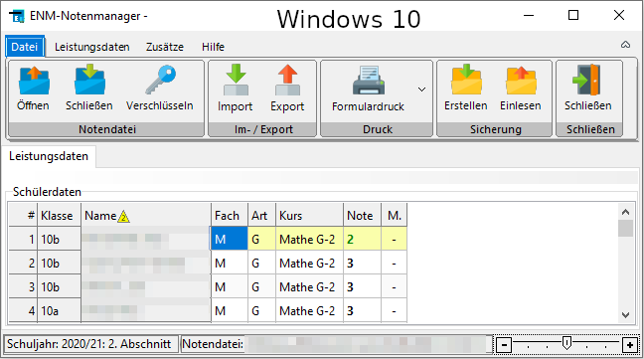The height and width of the screenshot is (359, 644).
Task: Click the ENM-Notenmanager title bar app icon
Action: pyautogui.click(x=17, y=17)
